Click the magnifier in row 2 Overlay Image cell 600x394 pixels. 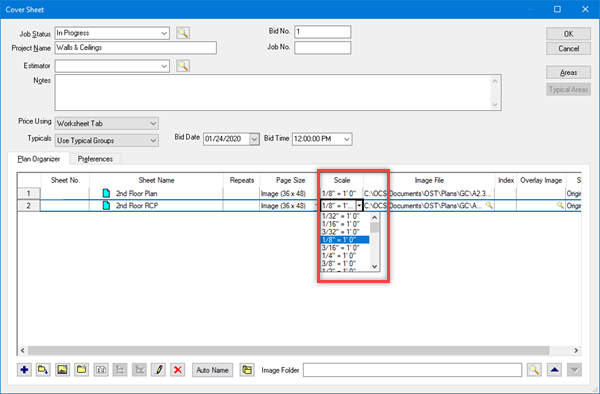point(560,205)
